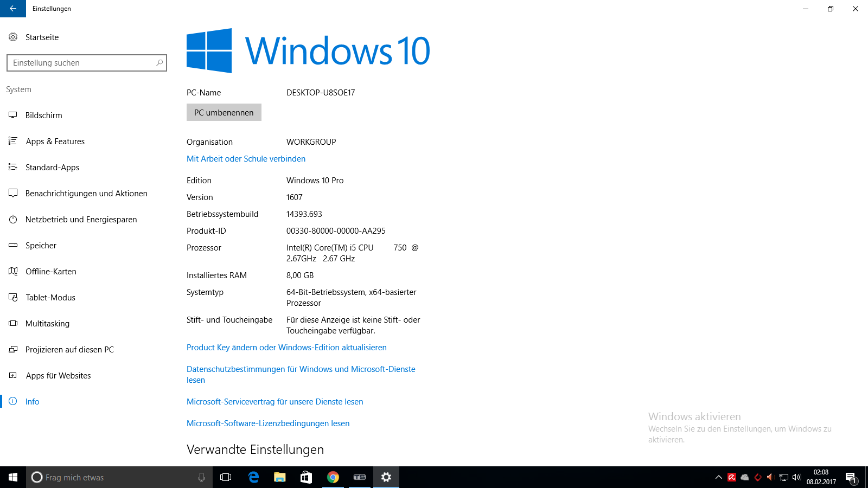Viewport: 868px width, 488px height.
Task: Click the PC name DESKTOP-U8SOE17
Action: [321, 93]
